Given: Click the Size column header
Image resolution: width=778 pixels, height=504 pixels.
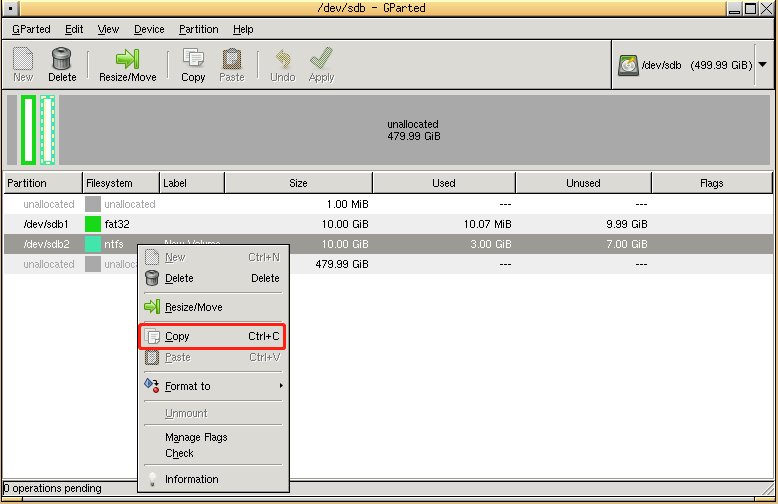Looking at the screenshot, I should [298, 183].
